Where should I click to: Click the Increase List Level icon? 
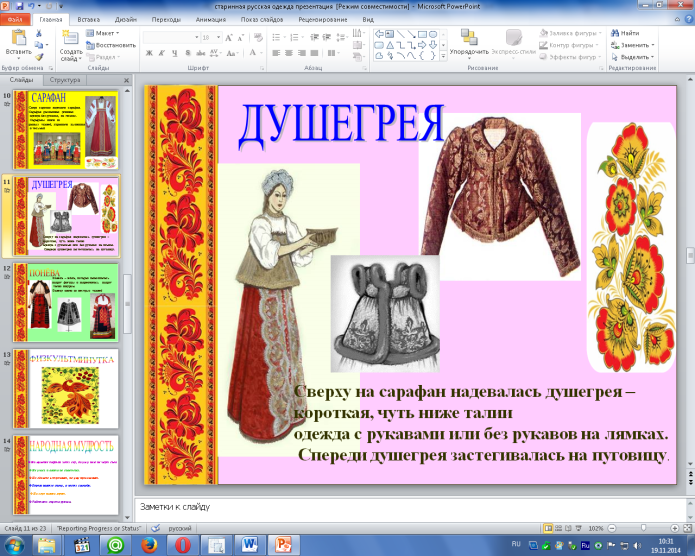327,37
